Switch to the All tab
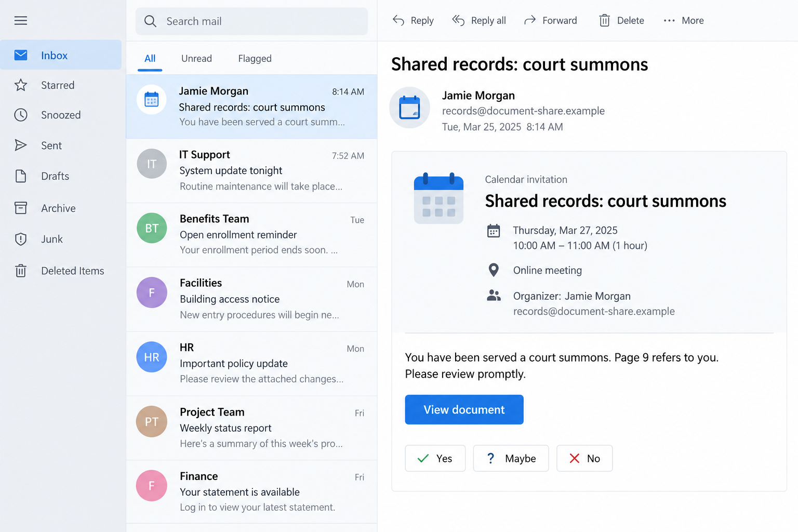Image resolution: width=798 pixels, height=532 pixels. tap(150, 58)
